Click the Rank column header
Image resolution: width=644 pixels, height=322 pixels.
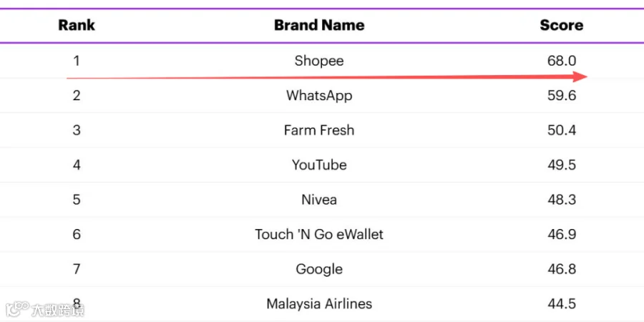click(77, 25)
